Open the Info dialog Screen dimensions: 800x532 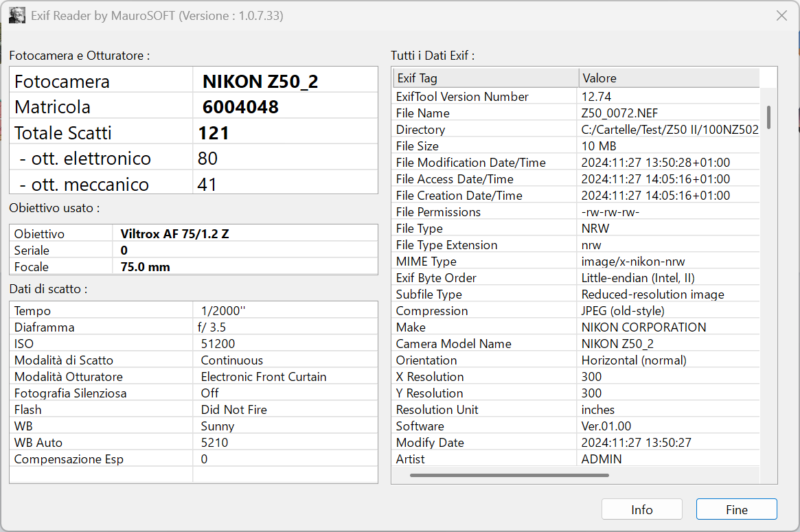641,509
